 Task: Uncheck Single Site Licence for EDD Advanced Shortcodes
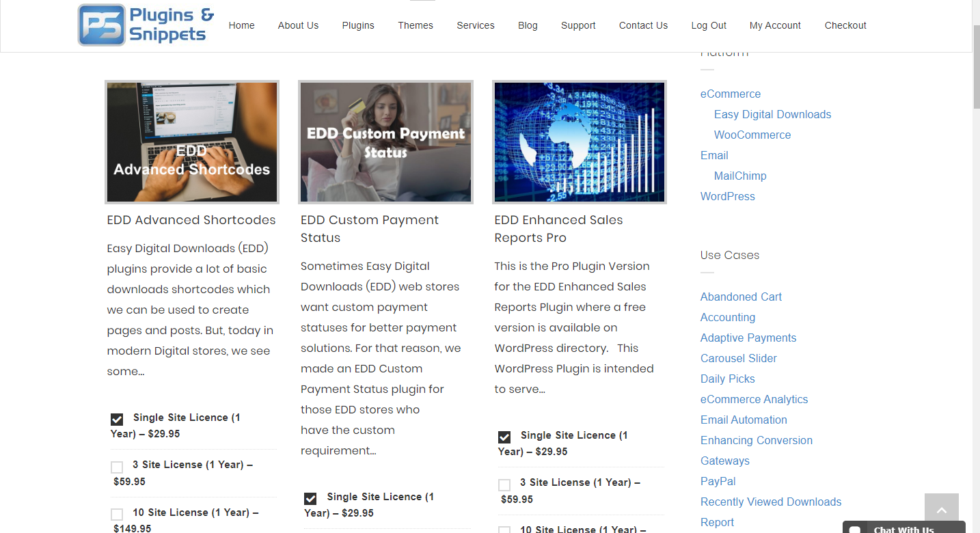coord(117,419)
